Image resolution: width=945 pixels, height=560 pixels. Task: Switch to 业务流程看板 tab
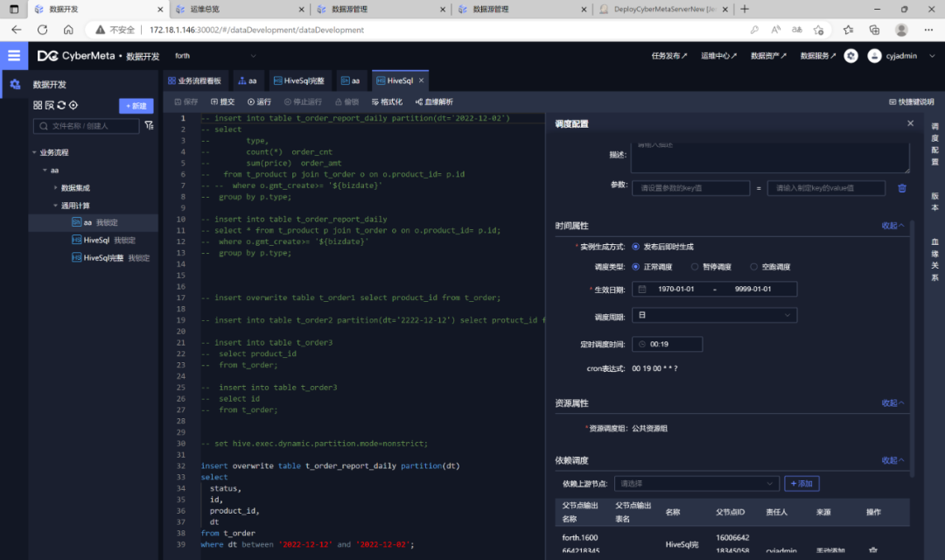194,80
